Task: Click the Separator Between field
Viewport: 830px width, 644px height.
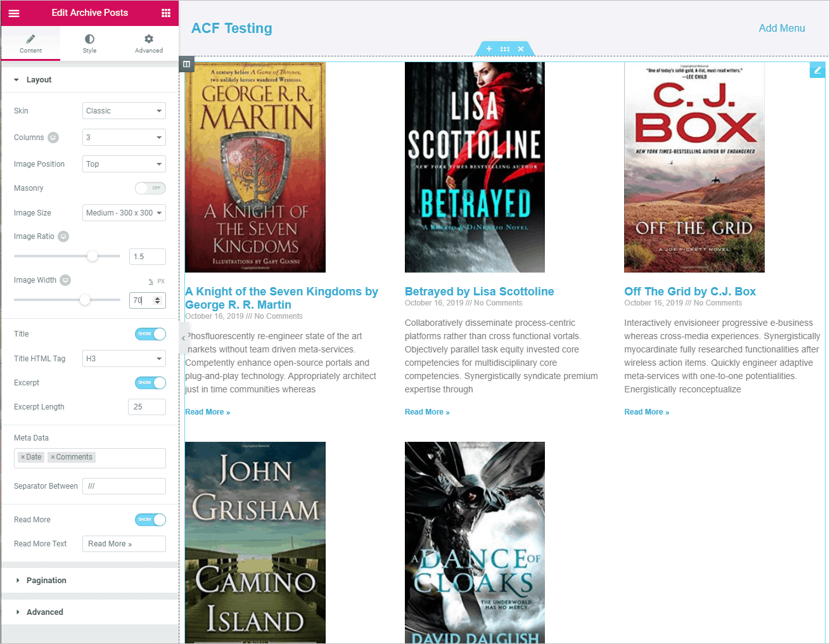Action: click(124, 486)
